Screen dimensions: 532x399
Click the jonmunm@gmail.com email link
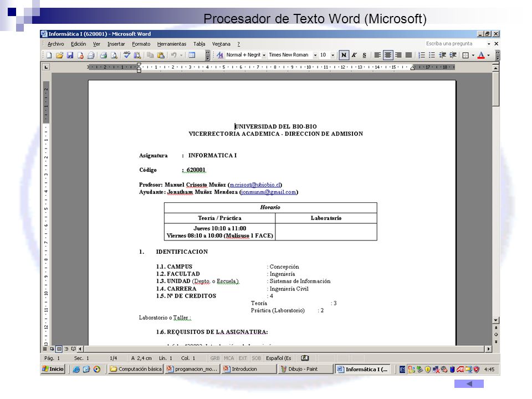coord(268,192)
